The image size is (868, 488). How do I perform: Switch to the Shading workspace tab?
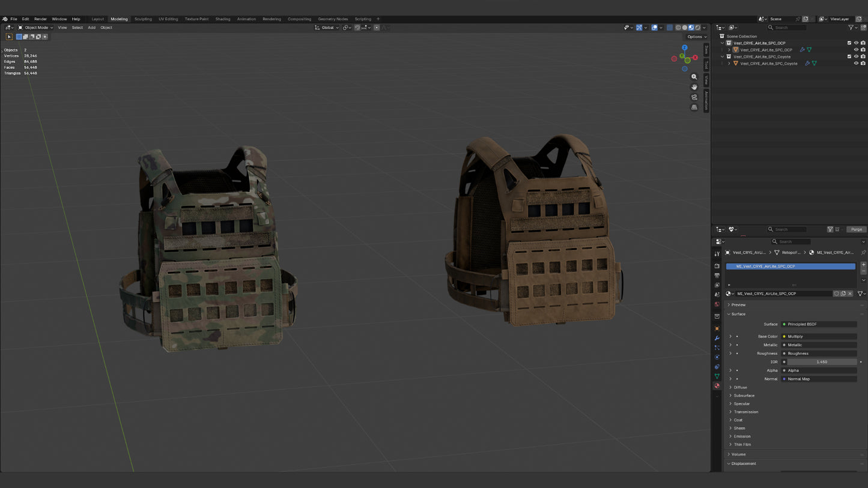coord(223,19)
